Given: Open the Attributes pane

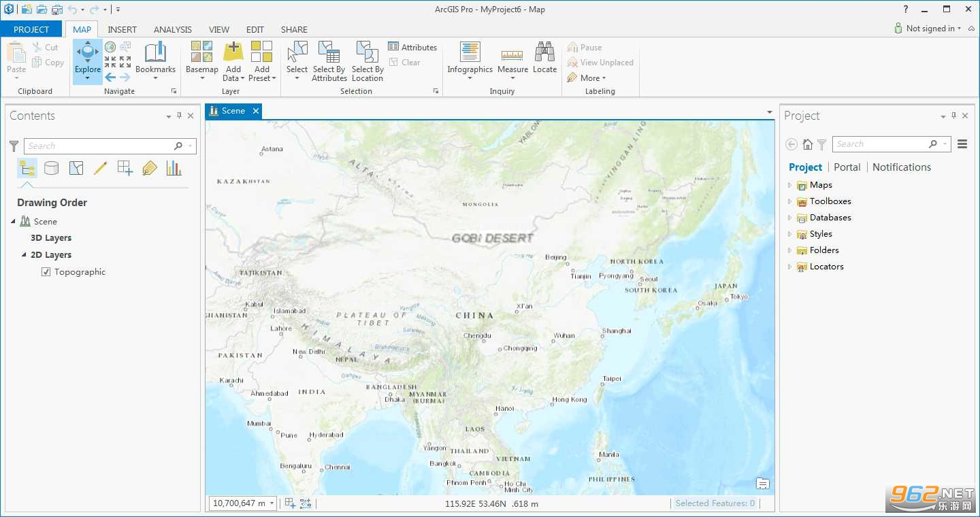Looking at the screenshot, I should pyautogui.click(x=412, y=47).
